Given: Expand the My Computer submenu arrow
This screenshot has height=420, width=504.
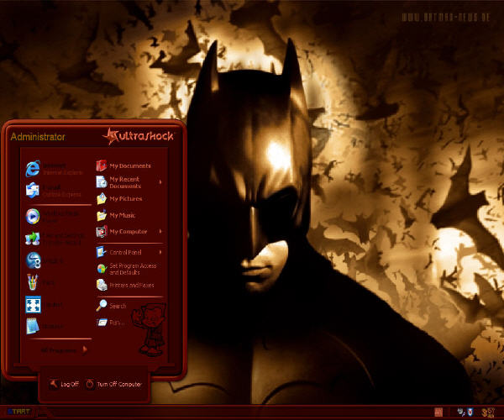Looking at the screenshot, I should tap(160, 231).
